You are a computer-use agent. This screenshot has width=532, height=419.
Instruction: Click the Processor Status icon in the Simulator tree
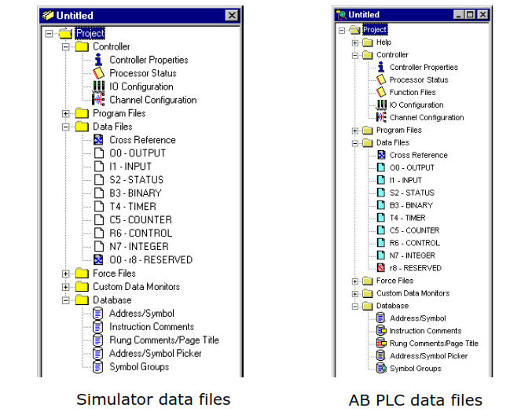click(x=98, y=73)
